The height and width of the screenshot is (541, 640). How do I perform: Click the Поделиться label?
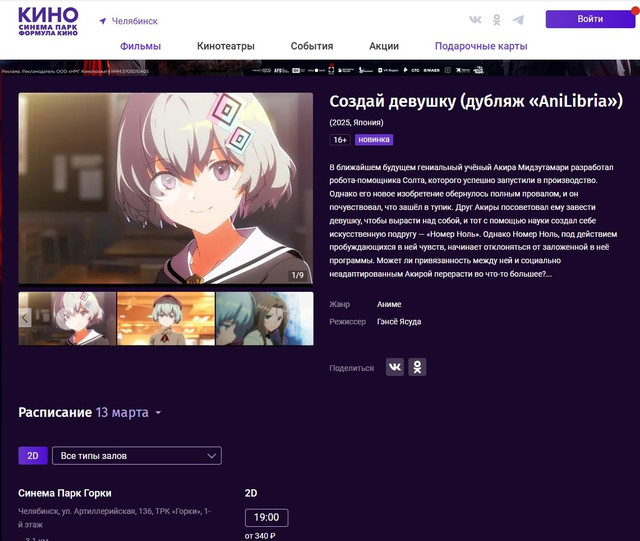351,368
